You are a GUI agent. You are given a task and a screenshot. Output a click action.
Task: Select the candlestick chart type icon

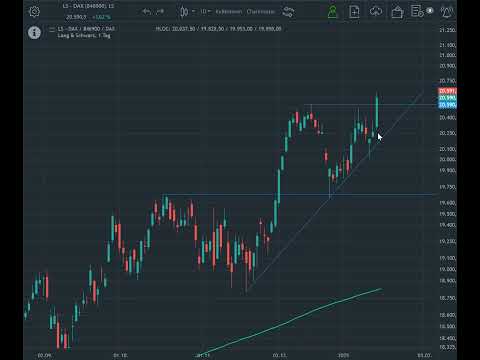coord(184,12)
